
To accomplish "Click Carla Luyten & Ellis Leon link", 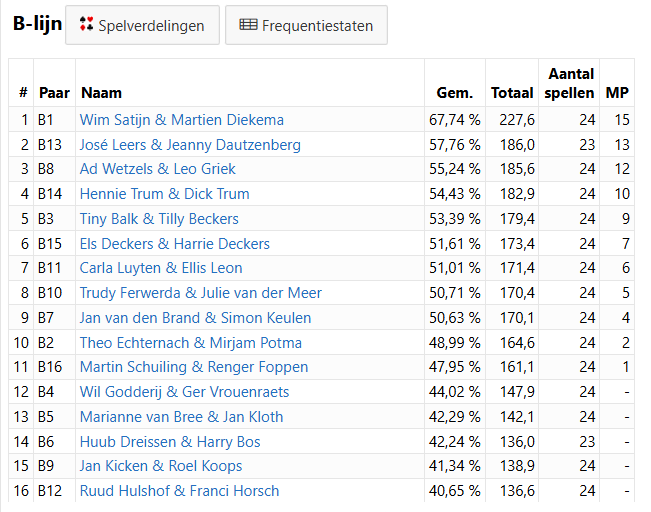I will point(161,268).
